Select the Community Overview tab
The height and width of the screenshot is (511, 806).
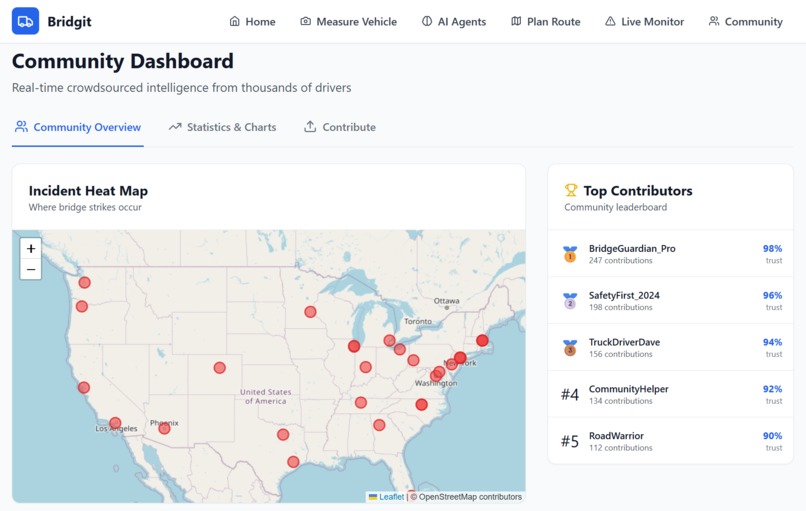coord(78,127)
